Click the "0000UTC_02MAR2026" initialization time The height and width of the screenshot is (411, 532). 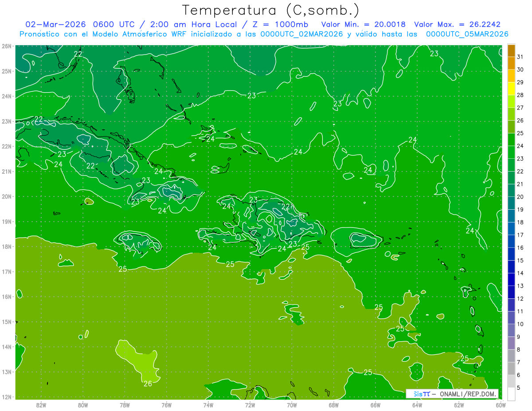tap(302, 34)
